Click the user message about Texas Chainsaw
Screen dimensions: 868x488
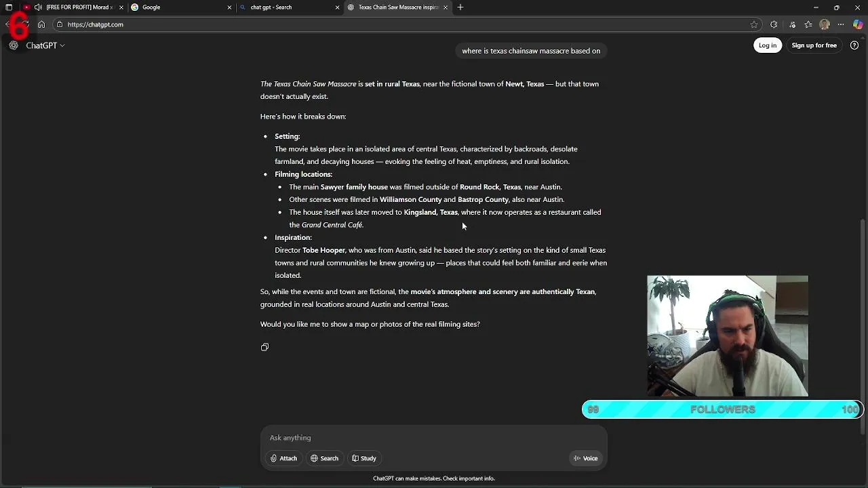[x=531, y=51]
